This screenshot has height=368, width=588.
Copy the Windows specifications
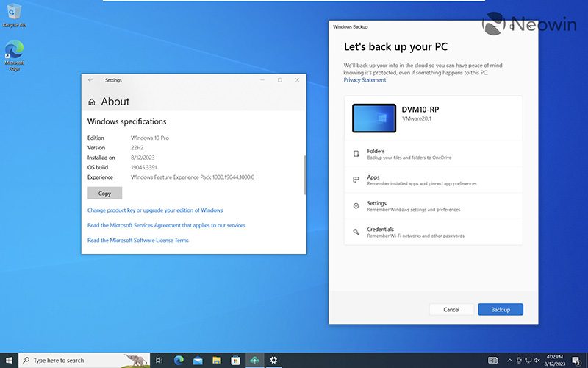(x=104, y=193)
